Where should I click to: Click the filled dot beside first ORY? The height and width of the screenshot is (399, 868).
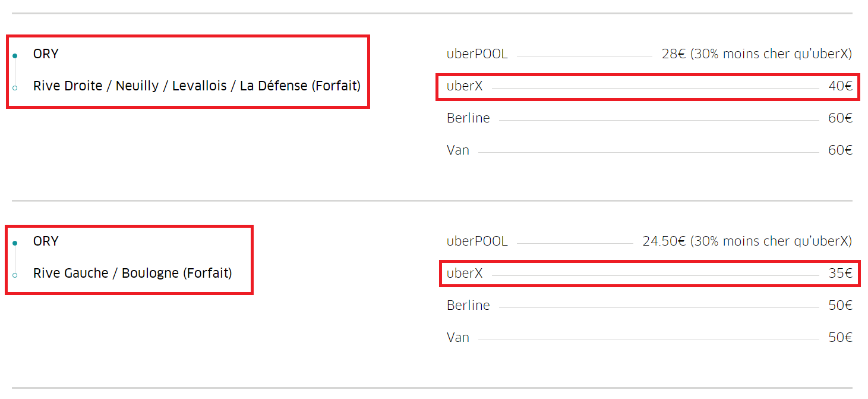tap(15, 56)
